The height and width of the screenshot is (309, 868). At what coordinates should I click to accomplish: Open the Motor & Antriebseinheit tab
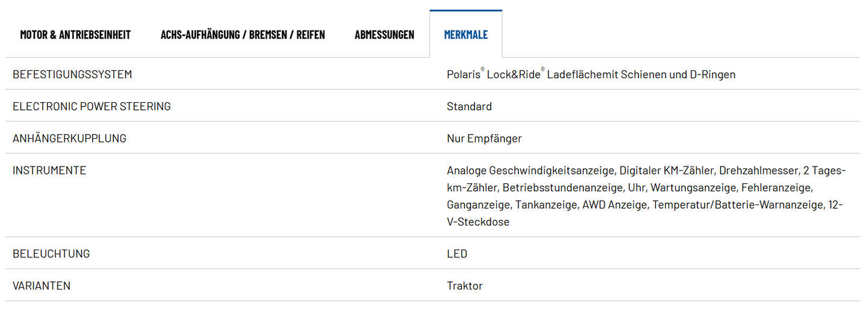tap(75, 34)
